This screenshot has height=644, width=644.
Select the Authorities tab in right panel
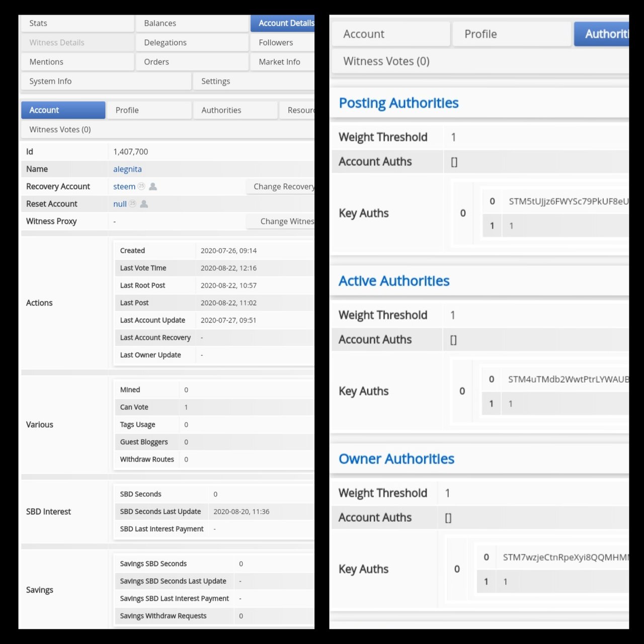click(x=602, y=34)
